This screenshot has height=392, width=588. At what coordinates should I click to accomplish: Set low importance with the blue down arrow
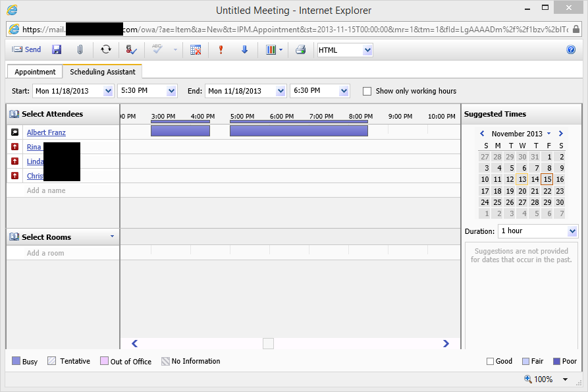[244, 49]
